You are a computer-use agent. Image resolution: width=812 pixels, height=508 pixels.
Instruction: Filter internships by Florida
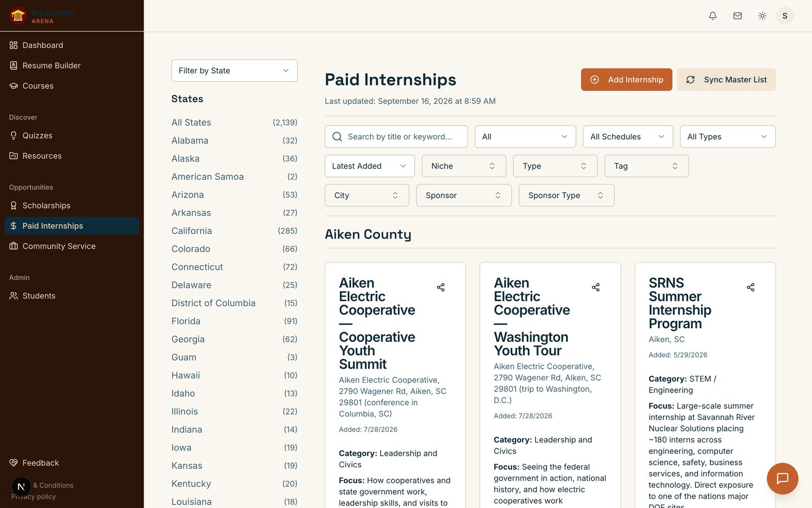[234, 321]
